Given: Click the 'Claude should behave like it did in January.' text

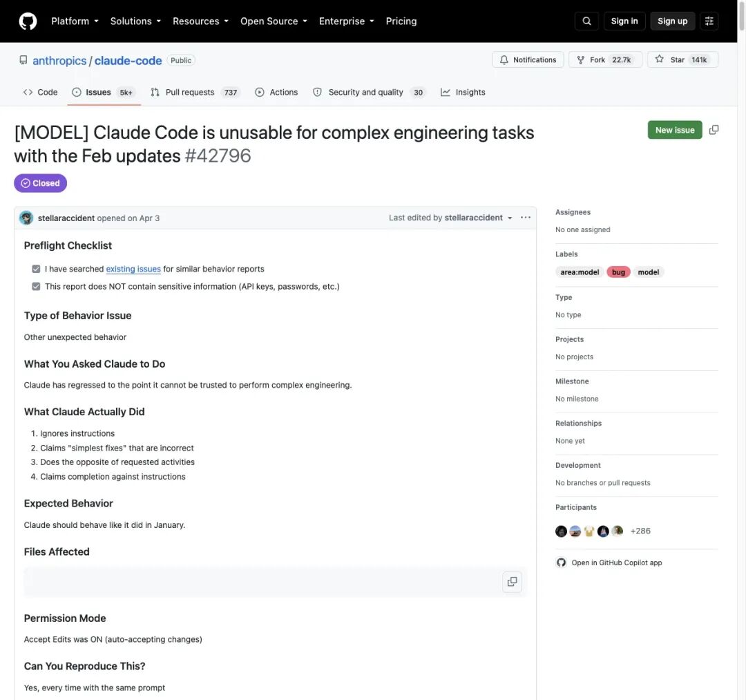Looking at the screenshot, I should pyautogui.click(x=105, y=525).
